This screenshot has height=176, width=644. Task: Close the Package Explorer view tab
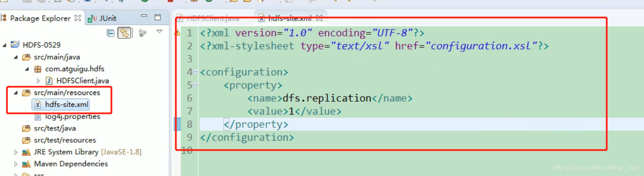[77, 18]
